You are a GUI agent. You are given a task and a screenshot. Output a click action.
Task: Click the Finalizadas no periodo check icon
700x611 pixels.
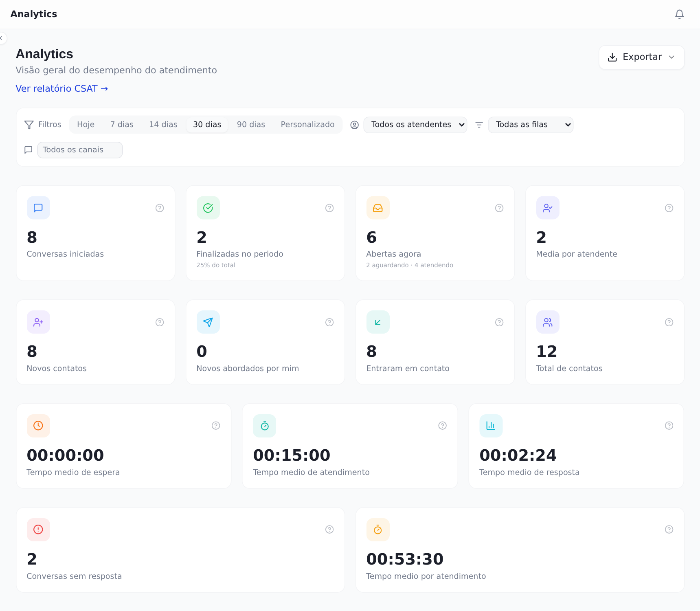[x=208, y=208]
